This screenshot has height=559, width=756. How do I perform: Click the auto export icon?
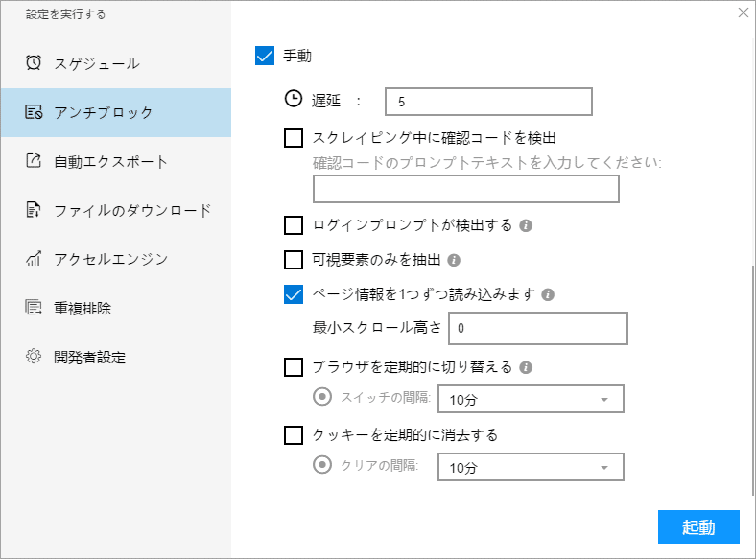click(x=34, y=161)
